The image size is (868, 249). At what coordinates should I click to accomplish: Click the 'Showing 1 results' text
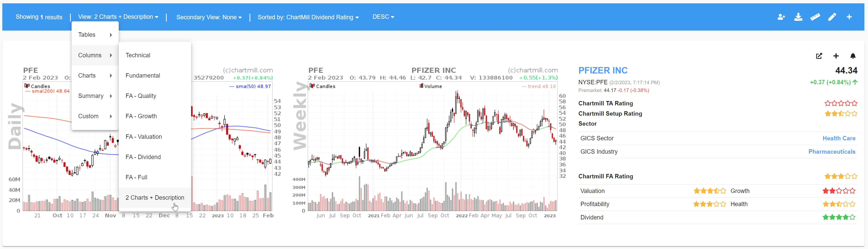coord(39,17)
